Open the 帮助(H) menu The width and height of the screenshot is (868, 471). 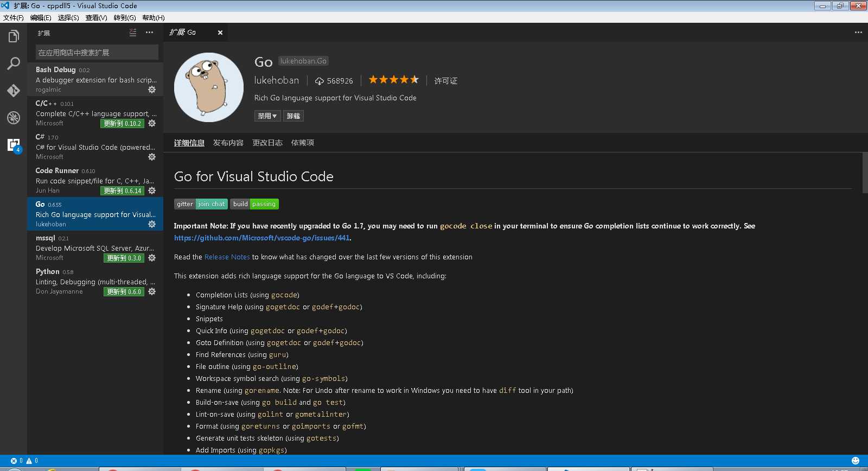tap(154, 18)
